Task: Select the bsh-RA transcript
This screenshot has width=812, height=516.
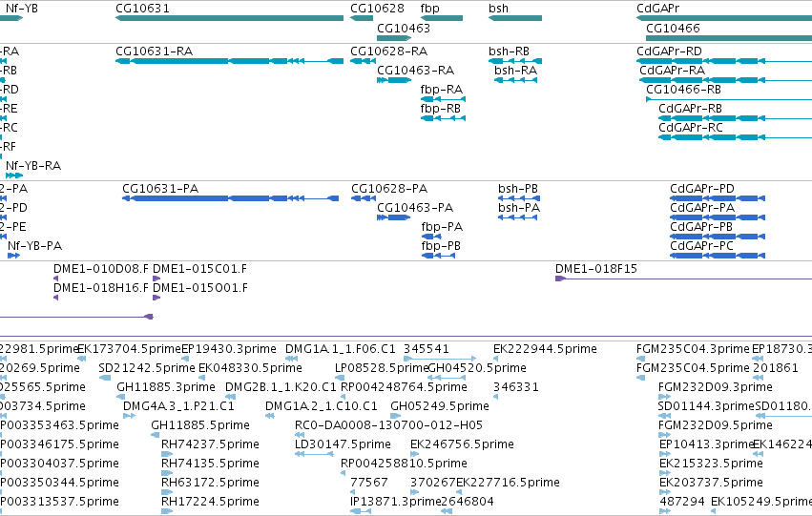Action: [x=516, y=80]
